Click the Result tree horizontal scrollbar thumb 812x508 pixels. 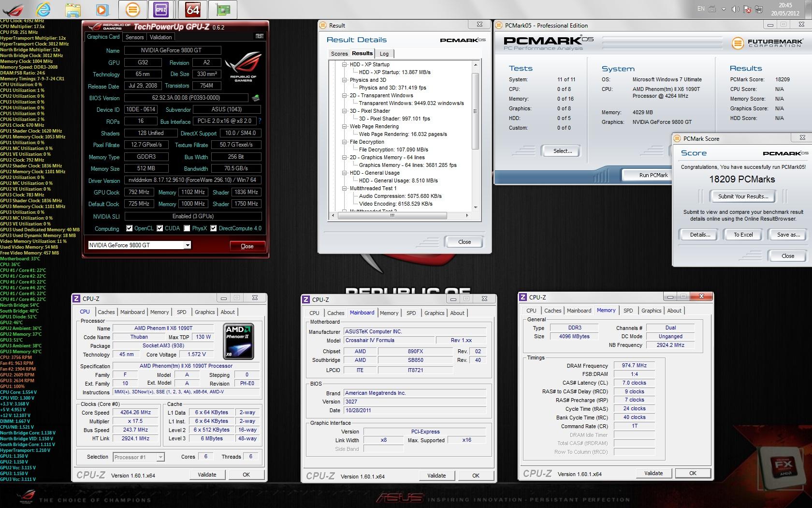coord(392,215)
